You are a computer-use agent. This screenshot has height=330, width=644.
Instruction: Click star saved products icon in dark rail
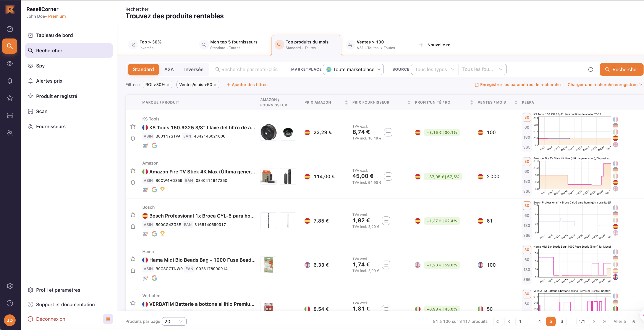point(10,98)
